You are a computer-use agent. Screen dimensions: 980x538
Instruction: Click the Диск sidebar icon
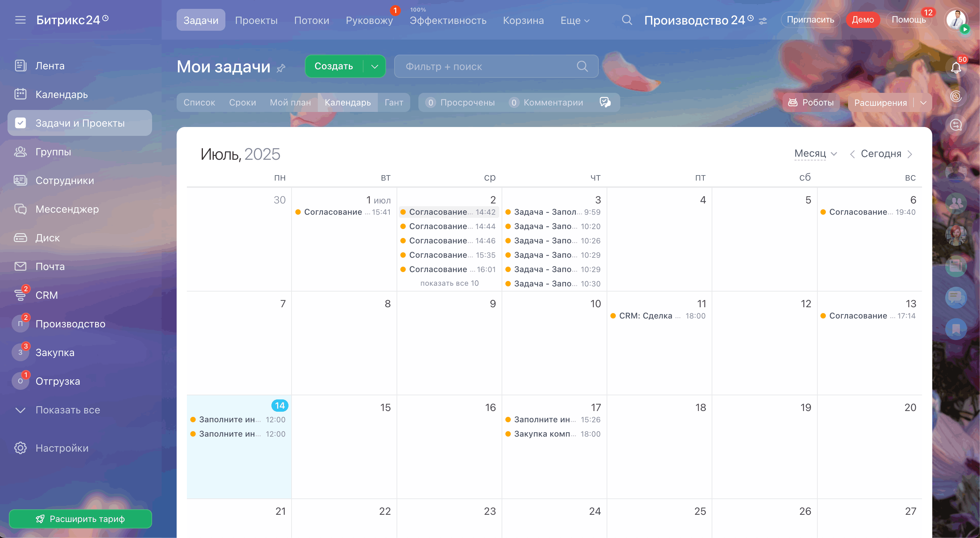[20, 238]
